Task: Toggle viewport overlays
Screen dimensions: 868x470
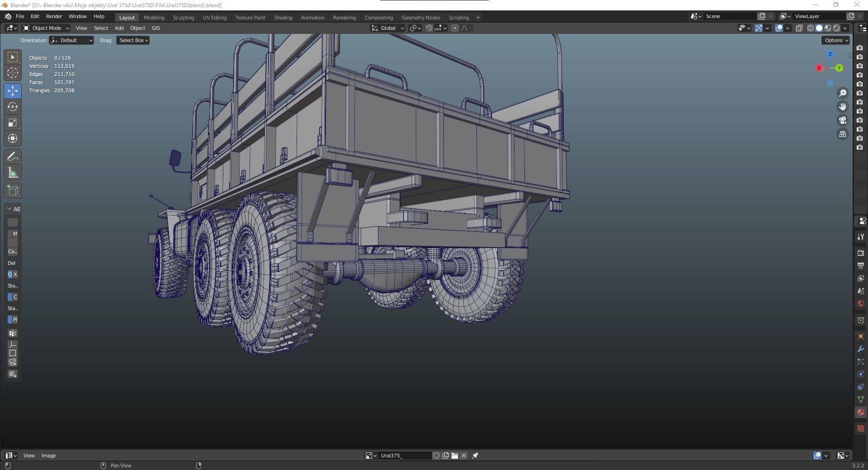Action: coord(779,28)
